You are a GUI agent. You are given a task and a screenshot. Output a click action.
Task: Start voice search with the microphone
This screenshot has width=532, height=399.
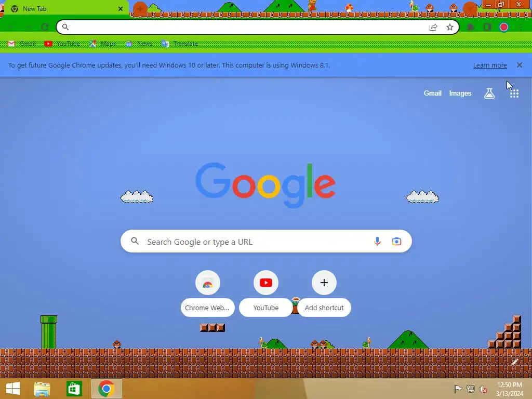click(x=377, y=241)
